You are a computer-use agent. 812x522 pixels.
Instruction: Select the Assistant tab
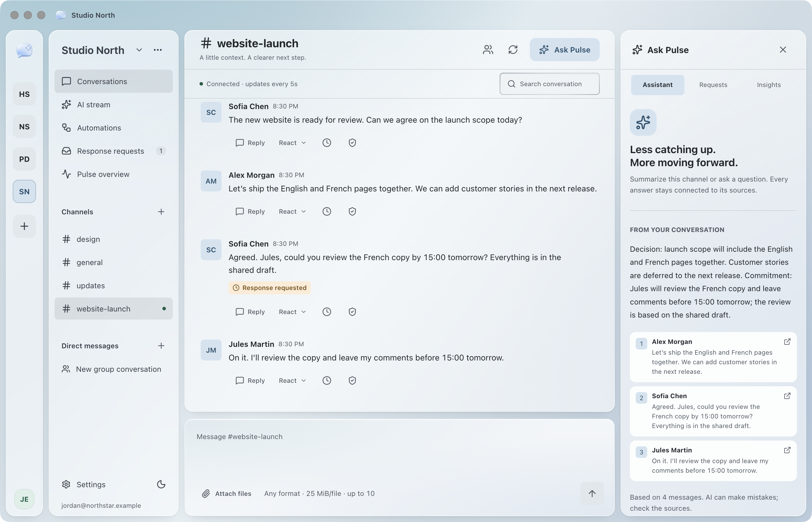[657, 85]
